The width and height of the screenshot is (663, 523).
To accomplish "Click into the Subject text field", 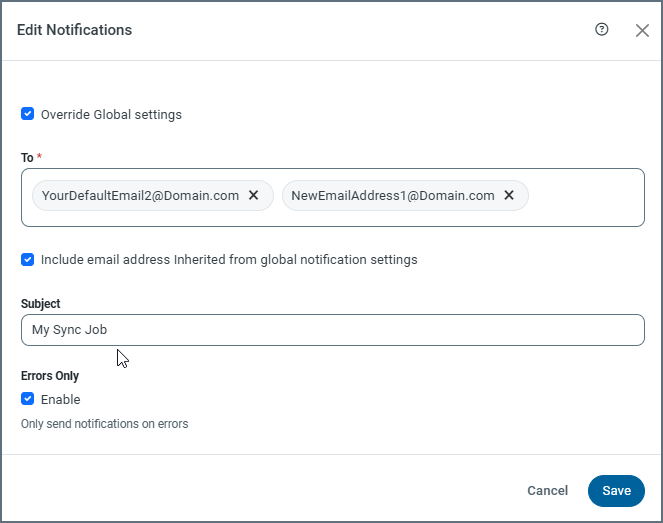I will tap(331, 330).
